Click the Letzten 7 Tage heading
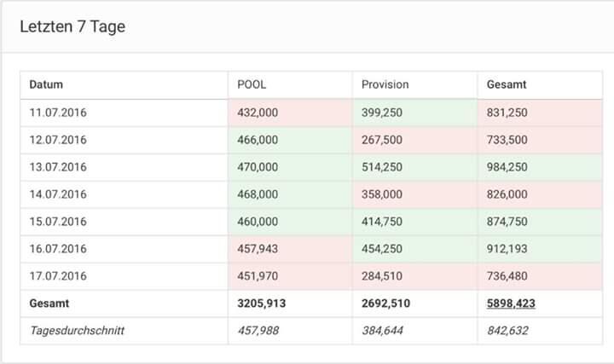Image resolution: width=614 pixels, height=364 pixels. point(72,26)
